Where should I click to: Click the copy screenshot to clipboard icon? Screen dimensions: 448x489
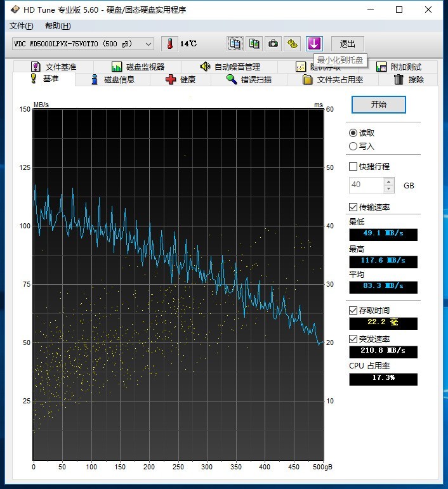(x=254, y=44)
